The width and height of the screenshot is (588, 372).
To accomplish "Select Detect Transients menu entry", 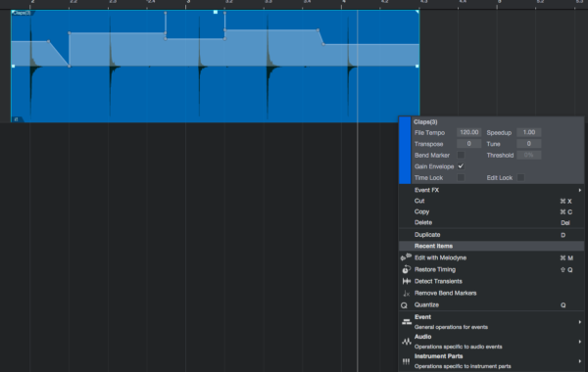I will tap(491, 281).
